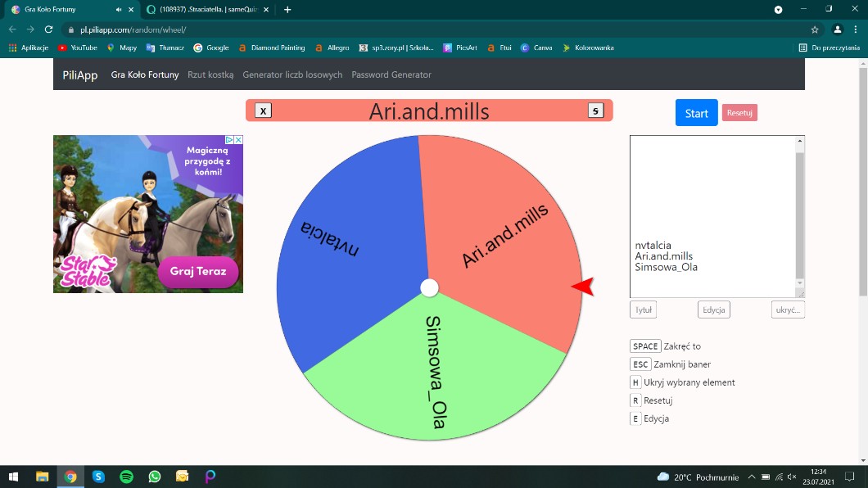Reload the page with the refresh icon
The image size is (868, 488).
tap(48, 29)
